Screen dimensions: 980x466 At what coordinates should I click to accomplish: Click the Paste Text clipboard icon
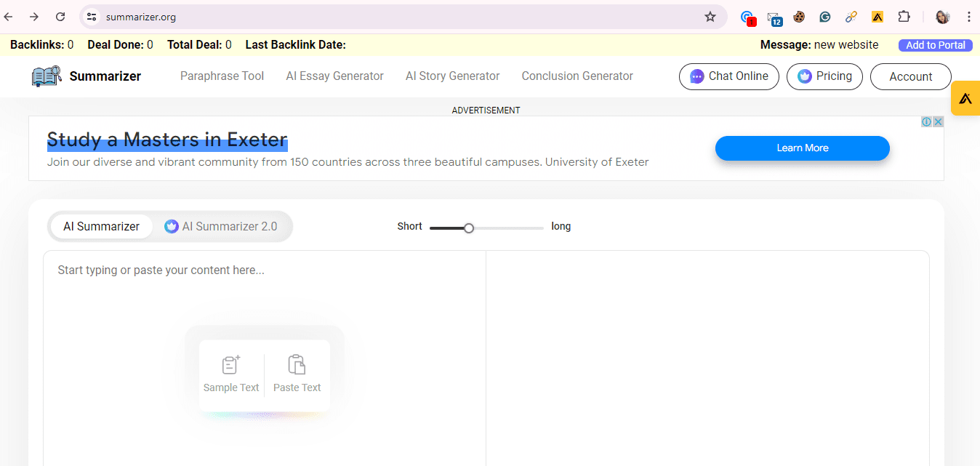pos(297,364)
